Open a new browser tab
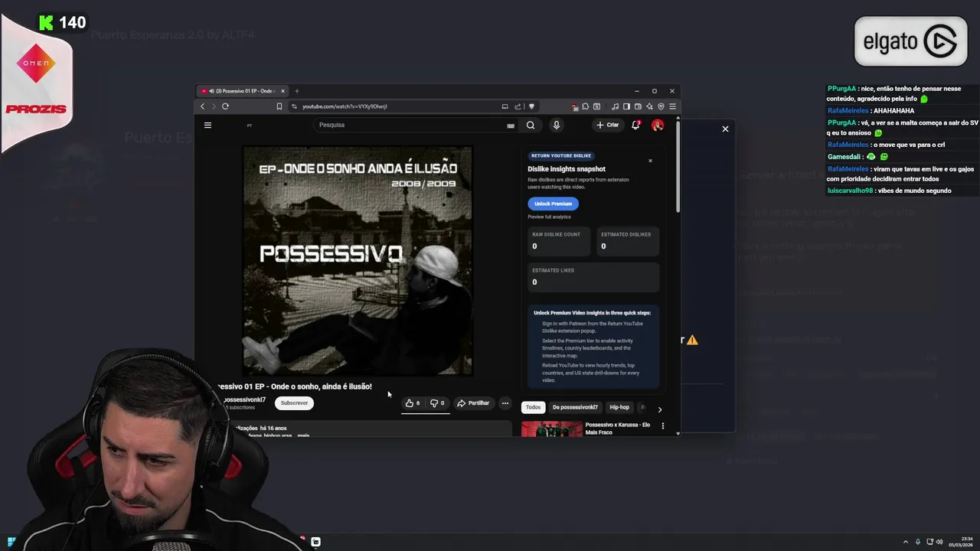The width and height of the screenshot is (980, 551). [x=297, y=91]
